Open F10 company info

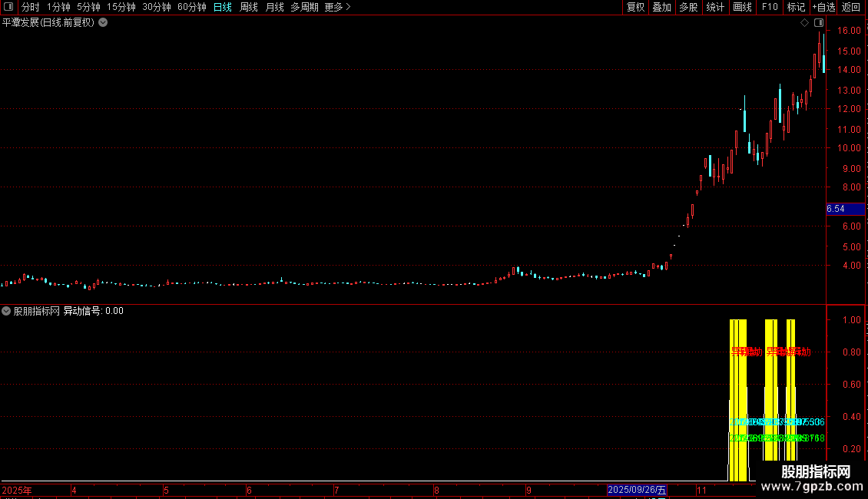[770, 7]
